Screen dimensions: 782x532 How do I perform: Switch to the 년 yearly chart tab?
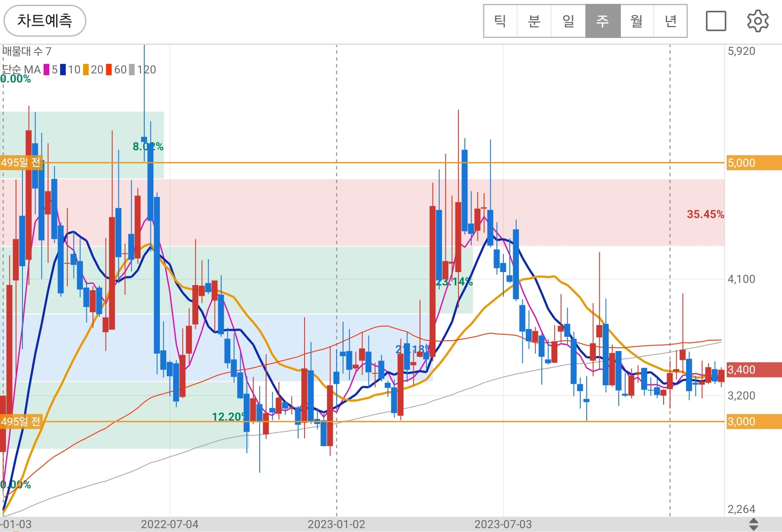671,21
